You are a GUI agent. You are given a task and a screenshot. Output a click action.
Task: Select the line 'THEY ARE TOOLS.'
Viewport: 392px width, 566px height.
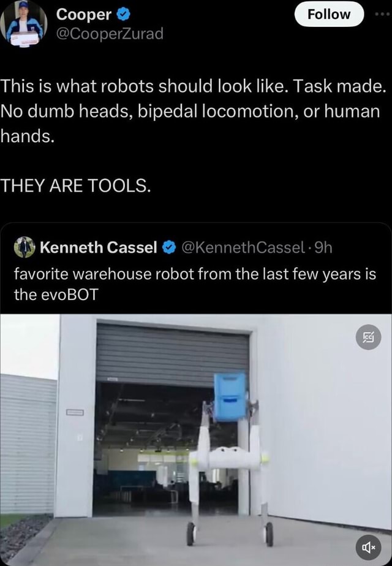(75, 186)
